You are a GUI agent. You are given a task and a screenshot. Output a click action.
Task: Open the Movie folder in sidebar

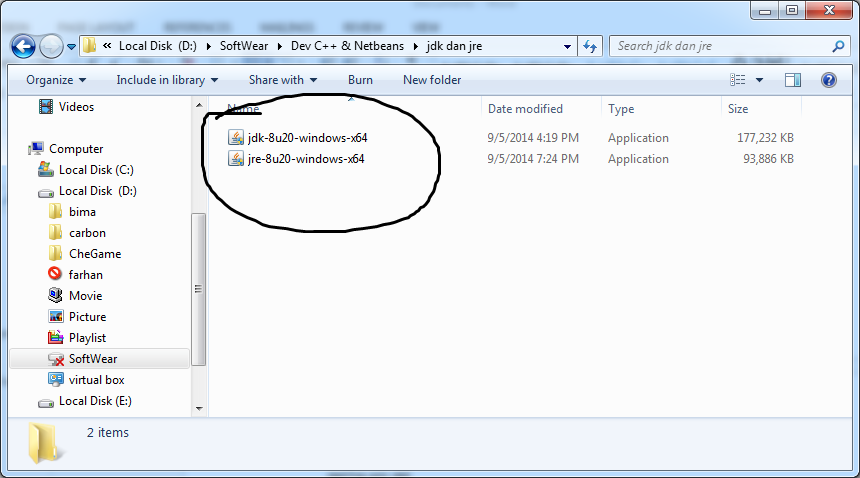[86, 296]
